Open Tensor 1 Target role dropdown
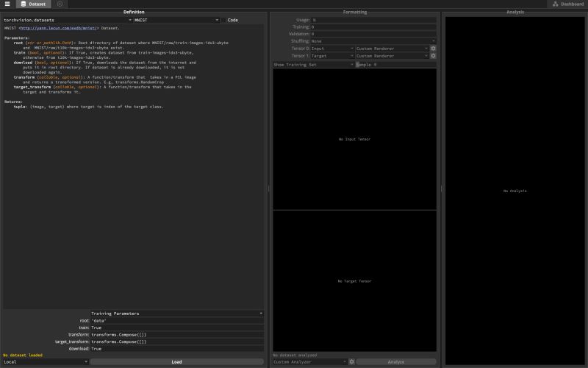Image resolution: width=588 pixels, height=368 pixels. 332,56
